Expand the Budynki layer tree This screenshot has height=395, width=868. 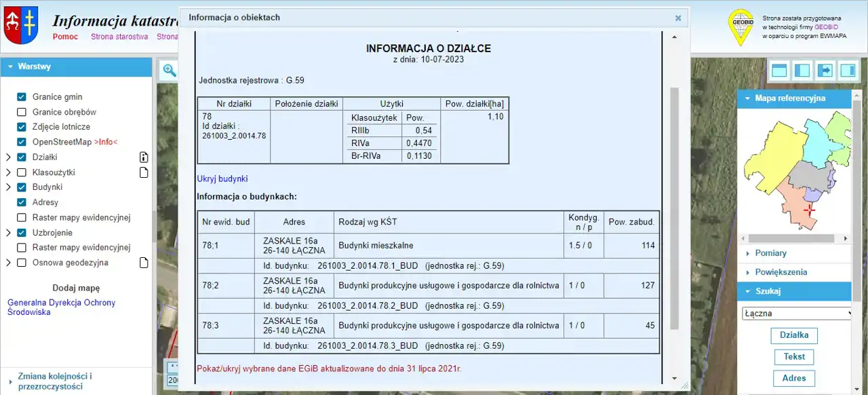coord(8,187)
